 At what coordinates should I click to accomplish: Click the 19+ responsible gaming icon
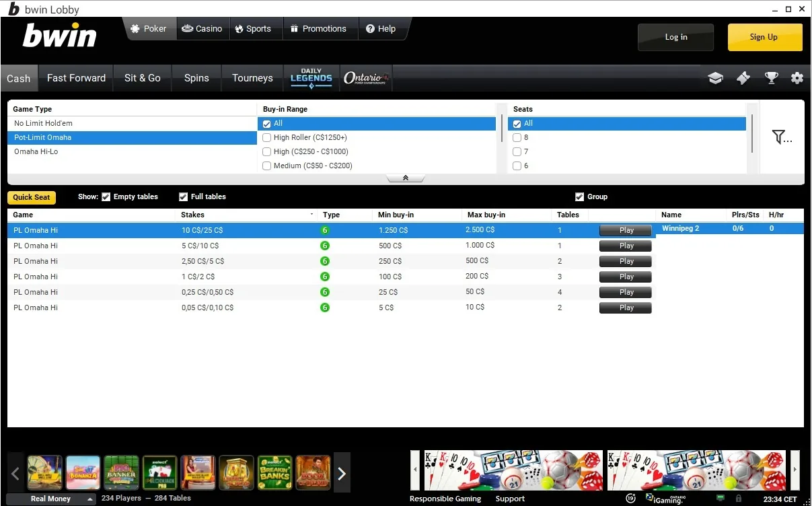point(630,498)
